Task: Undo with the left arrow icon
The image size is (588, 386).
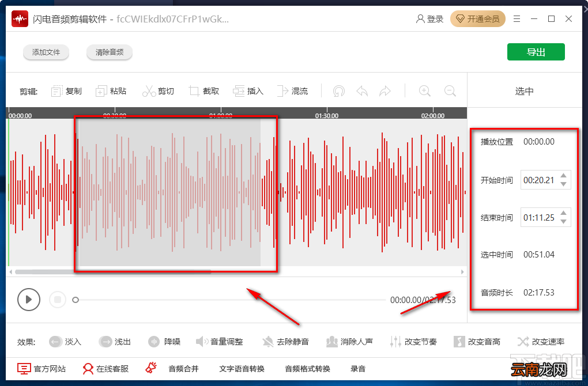Action: [362, 91]
